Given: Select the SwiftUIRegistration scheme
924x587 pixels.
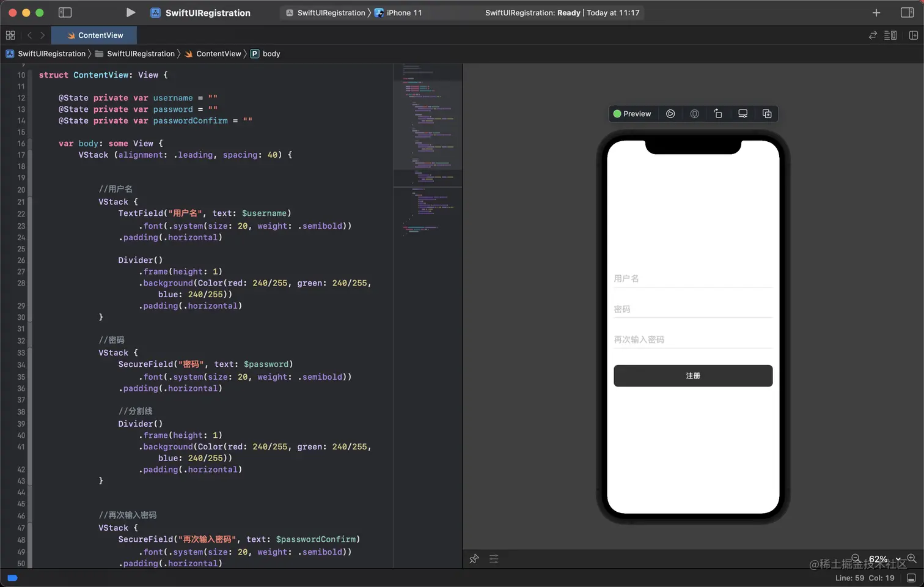Looking at the screenshot, I should [326, 13].
